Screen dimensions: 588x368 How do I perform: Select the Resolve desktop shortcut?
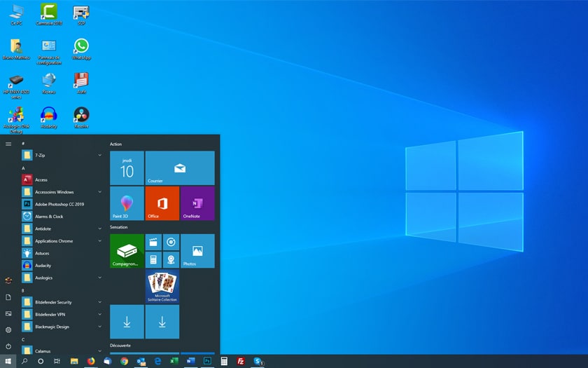point(81,116)
